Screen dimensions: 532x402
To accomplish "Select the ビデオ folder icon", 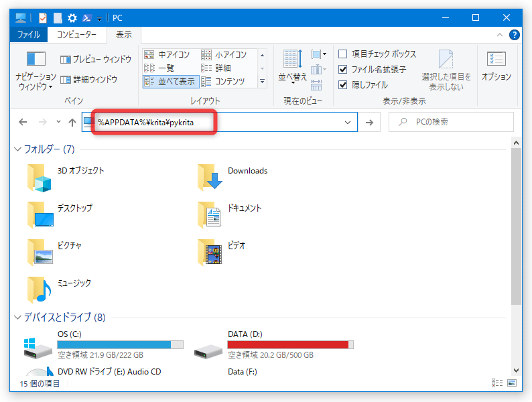I will [210, 252].
